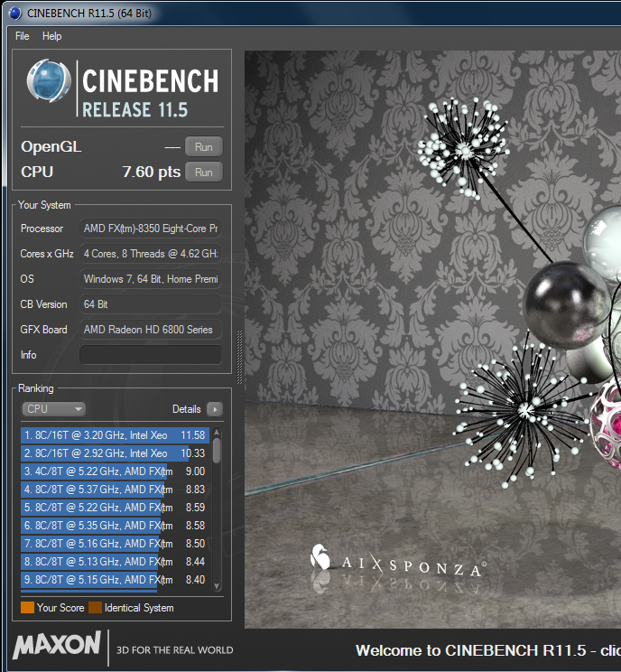Open the CPU ranking dropdown
The width and height of the screenshot is (621, 672).
[53, 409]
